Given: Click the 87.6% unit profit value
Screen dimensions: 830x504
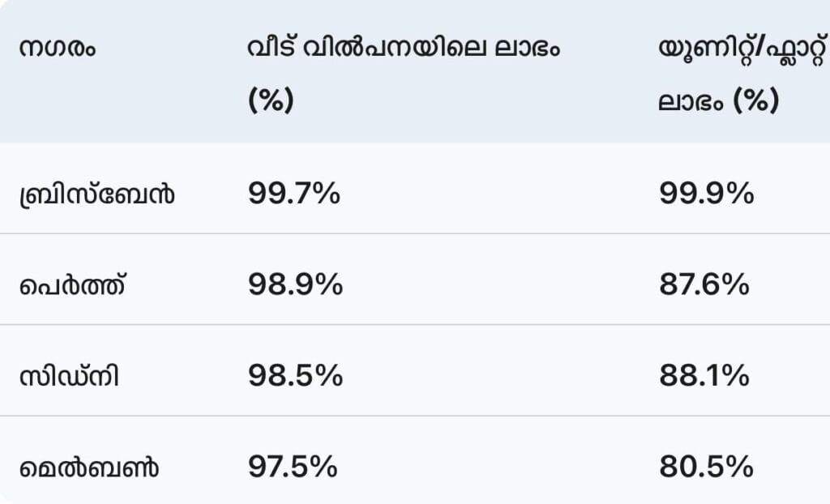Looking at the screenshot, I should point(704,284).
